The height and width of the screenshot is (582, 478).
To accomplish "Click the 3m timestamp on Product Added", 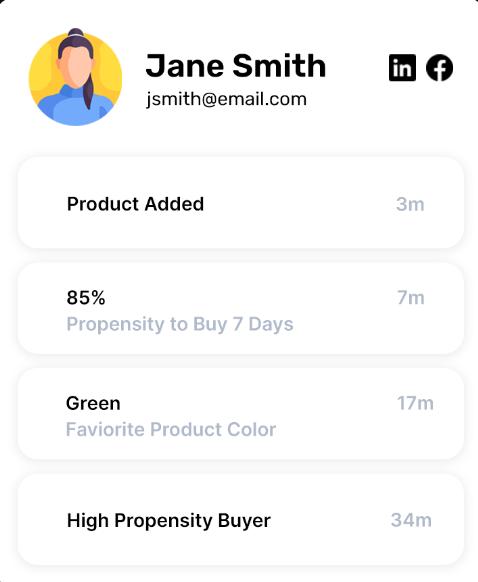I will click(x=410, y=204).
